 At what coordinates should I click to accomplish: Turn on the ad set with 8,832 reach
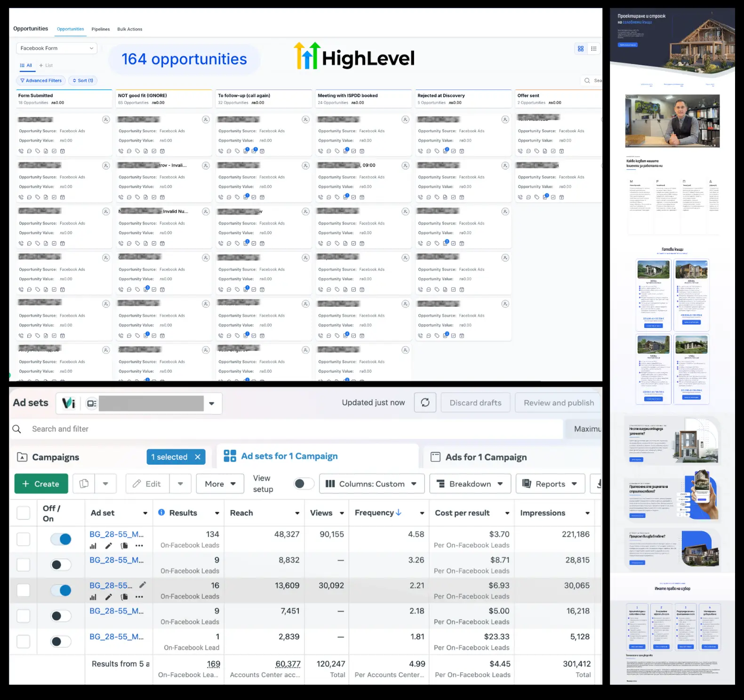(x=61, y=565)
